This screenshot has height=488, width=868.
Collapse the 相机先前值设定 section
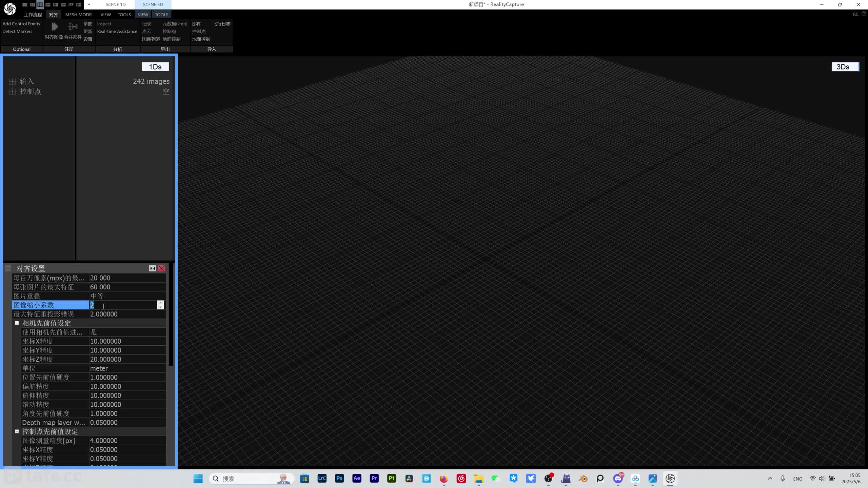pyautogui.click(x=17, y=323)
